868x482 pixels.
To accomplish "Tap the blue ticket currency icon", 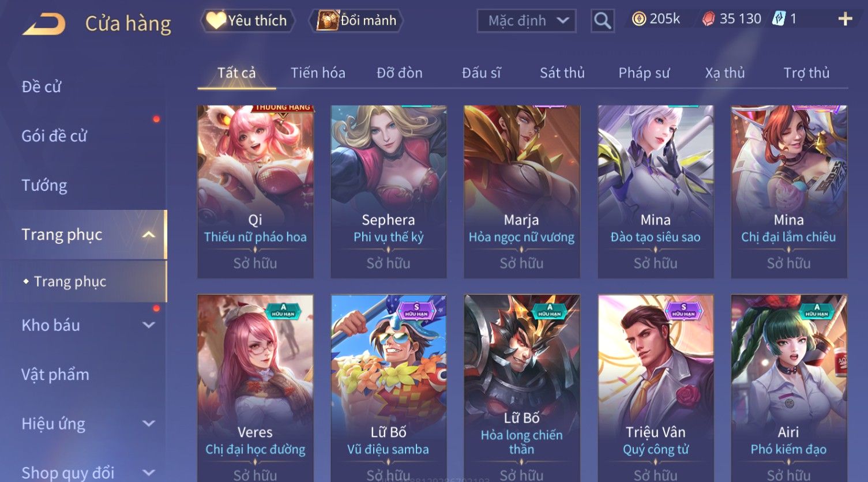I will (779, 19).
